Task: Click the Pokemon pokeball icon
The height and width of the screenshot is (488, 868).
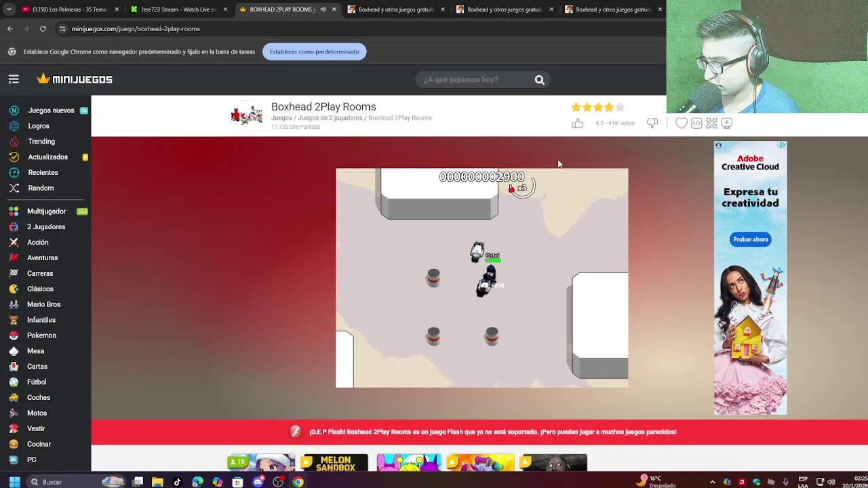Action: pos(14,335)
